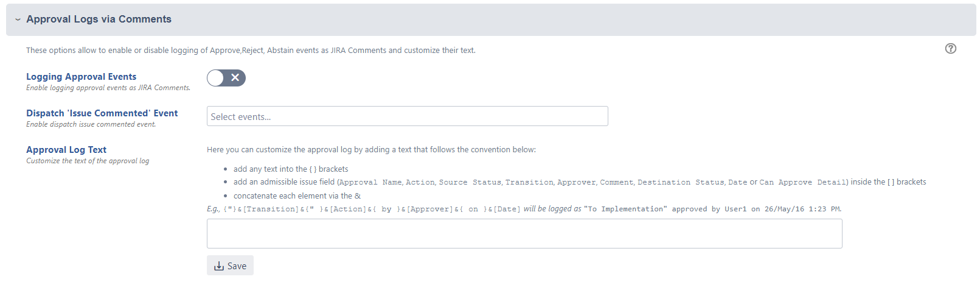980x282 pixels.
Task: Click the download icon on Save button
Action: pyautogui.click(x=219, y=266)
